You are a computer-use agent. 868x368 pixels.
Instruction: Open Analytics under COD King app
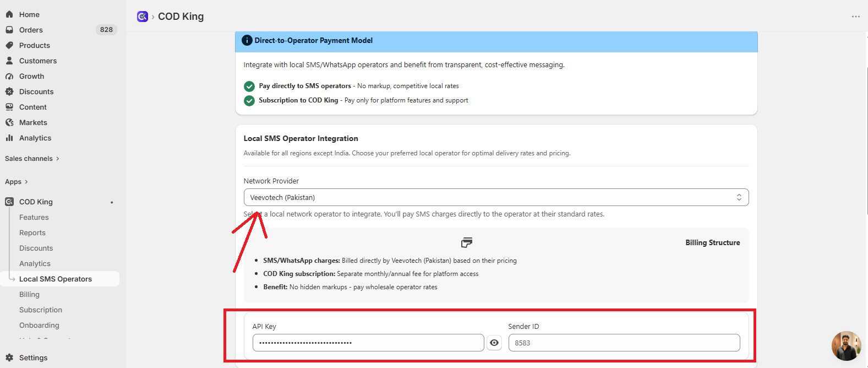click(35, 263)
